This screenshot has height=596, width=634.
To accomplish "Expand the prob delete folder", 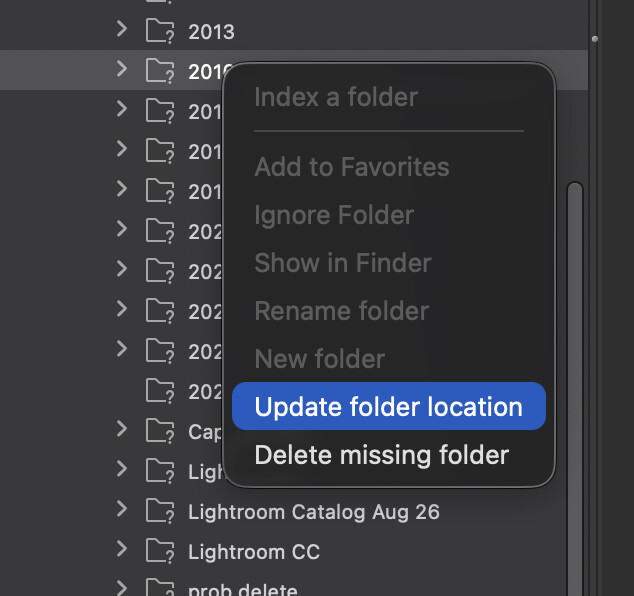I will (122, 588).
